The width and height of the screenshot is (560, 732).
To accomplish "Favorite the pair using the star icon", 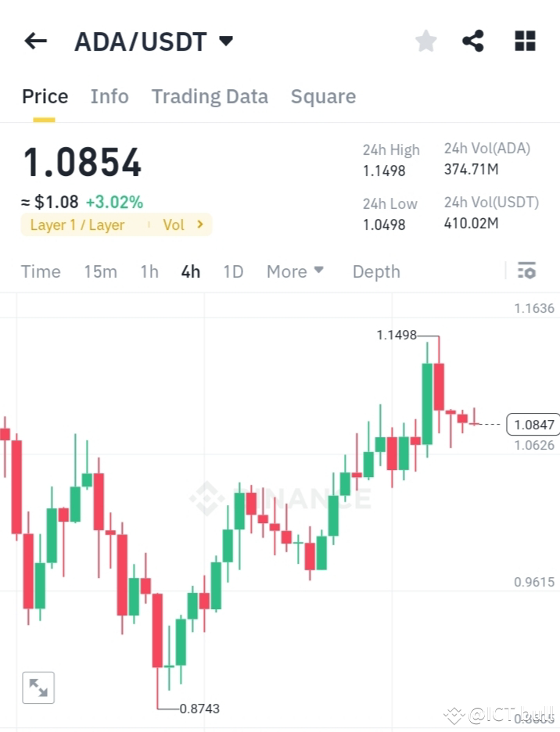I will point(425,41).
